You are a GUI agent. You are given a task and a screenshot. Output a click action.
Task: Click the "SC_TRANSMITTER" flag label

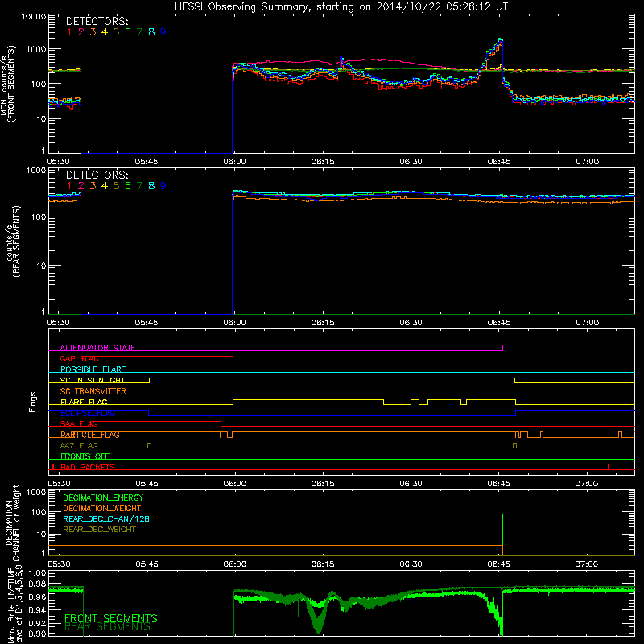(x=93, y=391)
